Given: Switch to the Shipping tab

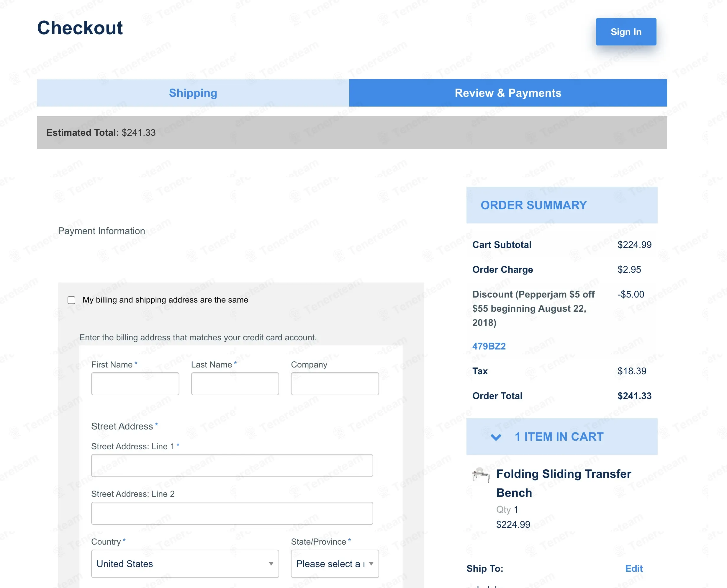Looking at the screenshot, I should 193,93.
